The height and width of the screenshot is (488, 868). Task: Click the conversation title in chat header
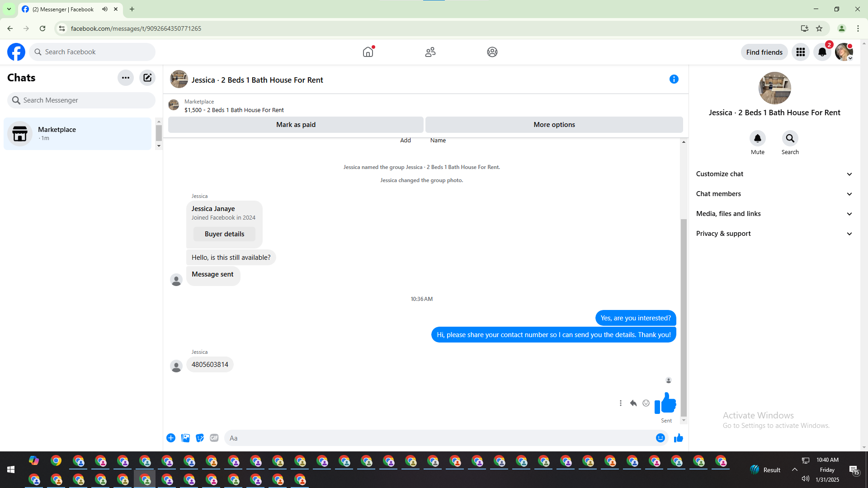coord(257,80)
